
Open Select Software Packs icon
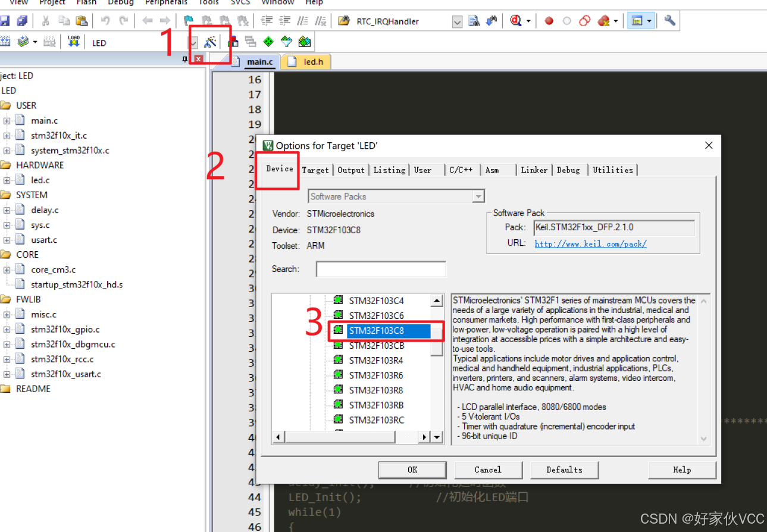click(x=287, y=42)
